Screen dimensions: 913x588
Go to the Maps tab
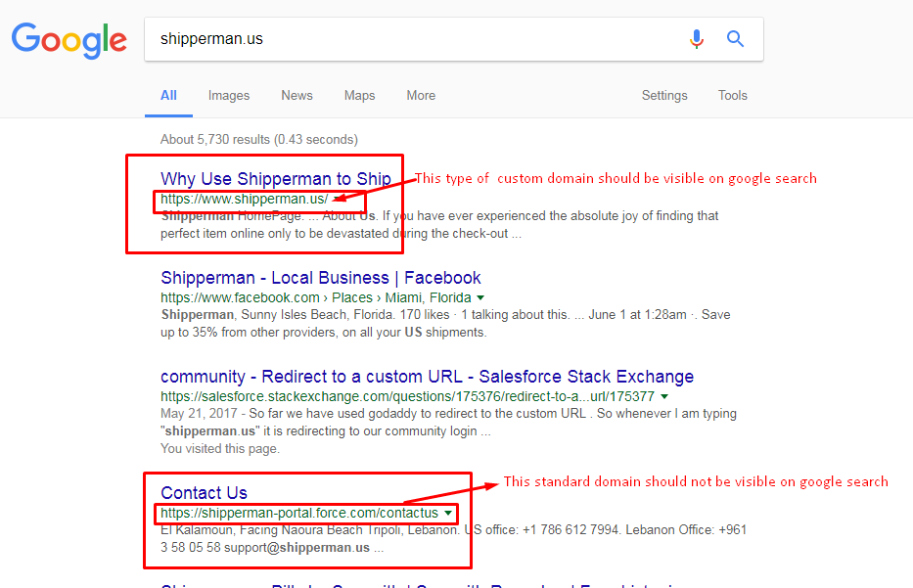pyautogui.click(x=359, y=96)
